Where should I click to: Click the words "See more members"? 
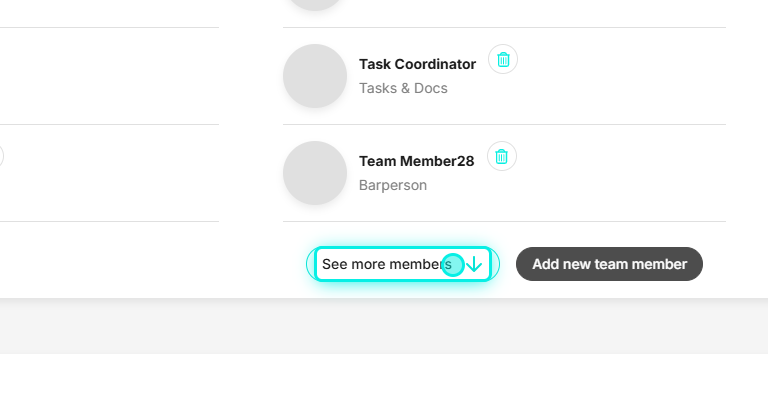click(x=387, y=264)
